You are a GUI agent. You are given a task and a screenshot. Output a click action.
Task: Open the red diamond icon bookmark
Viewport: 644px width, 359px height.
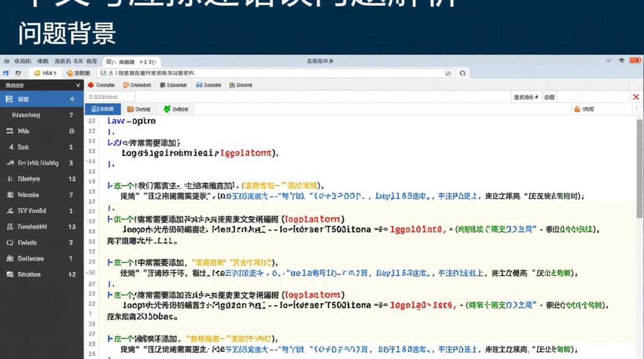coord(102,85)
